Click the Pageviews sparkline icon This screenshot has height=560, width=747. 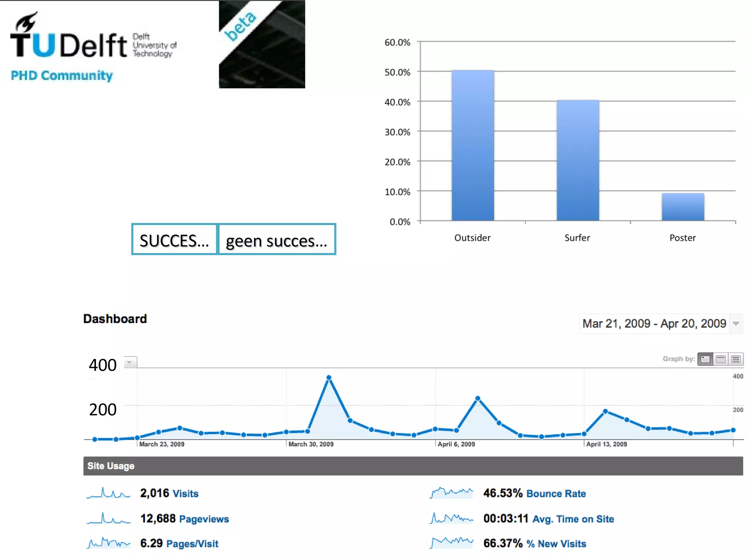[108, 518]
